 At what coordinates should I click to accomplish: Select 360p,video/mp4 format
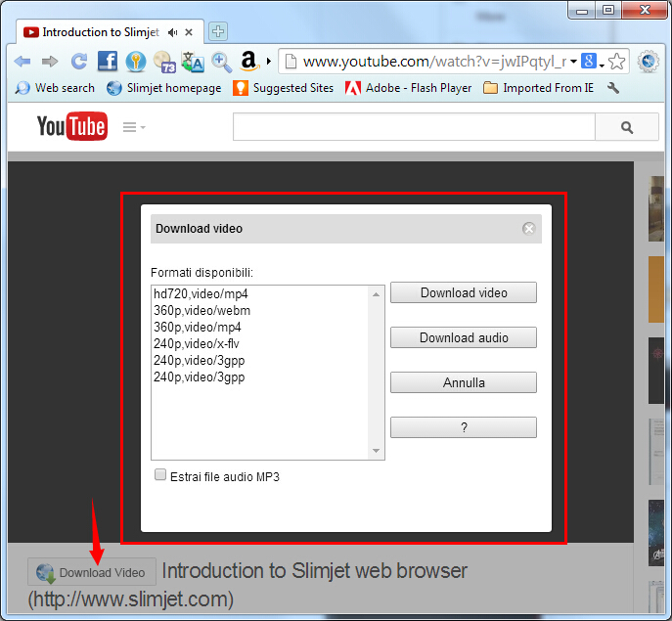[x=259, y=328]
